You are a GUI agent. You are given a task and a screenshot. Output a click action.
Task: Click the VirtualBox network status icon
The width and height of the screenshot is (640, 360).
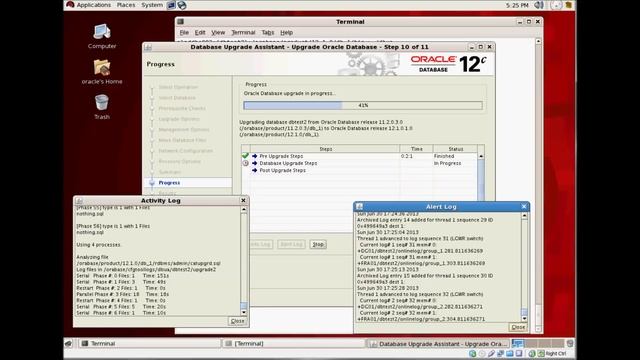(x=500, y=353)
